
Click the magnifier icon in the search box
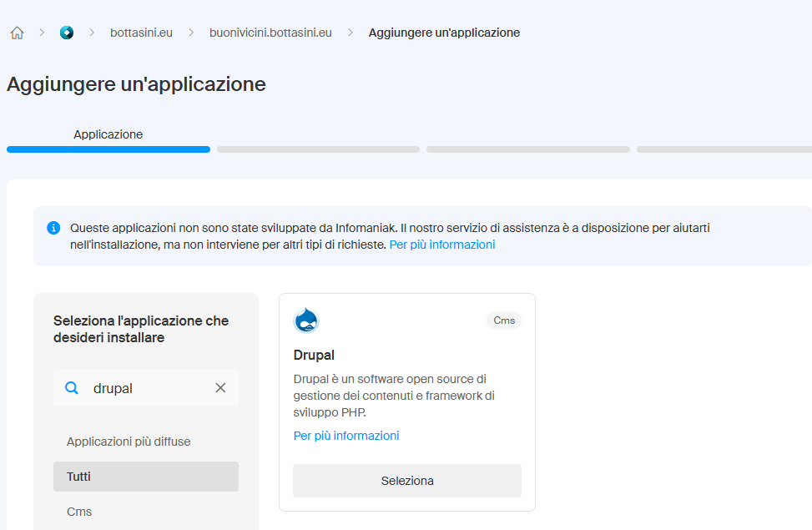click(x=72, y=388)
